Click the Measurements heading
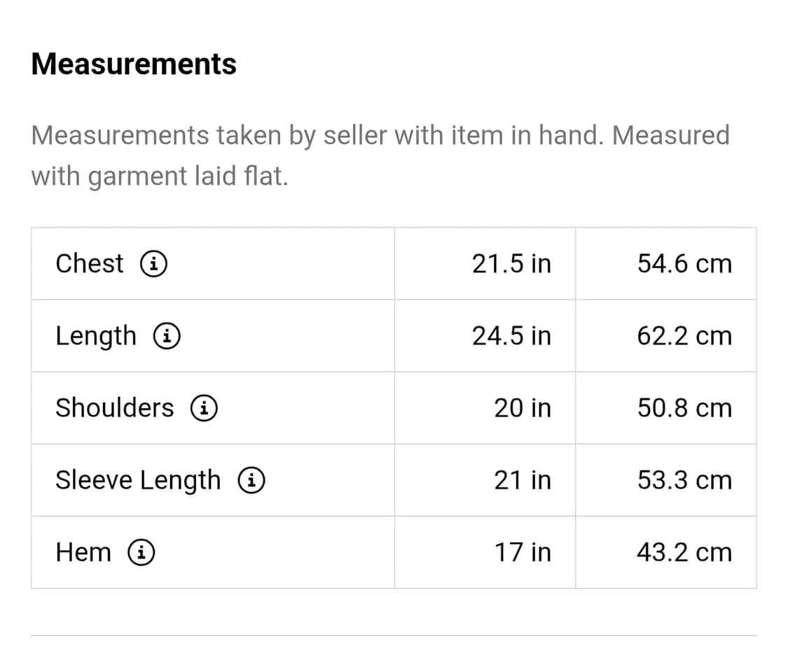The width and height of the screenshot is (788, 672). (x=134, y=64)
